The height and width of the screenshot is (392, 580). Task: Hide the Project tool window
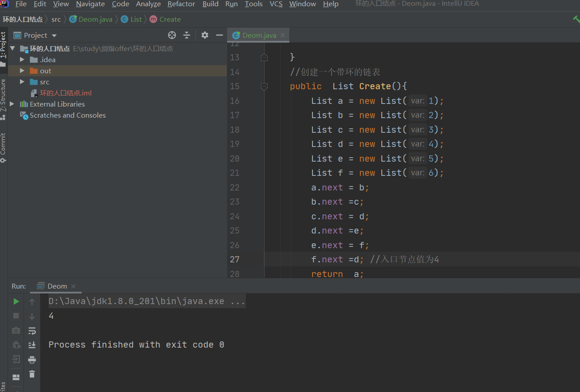tap(219, 35)
